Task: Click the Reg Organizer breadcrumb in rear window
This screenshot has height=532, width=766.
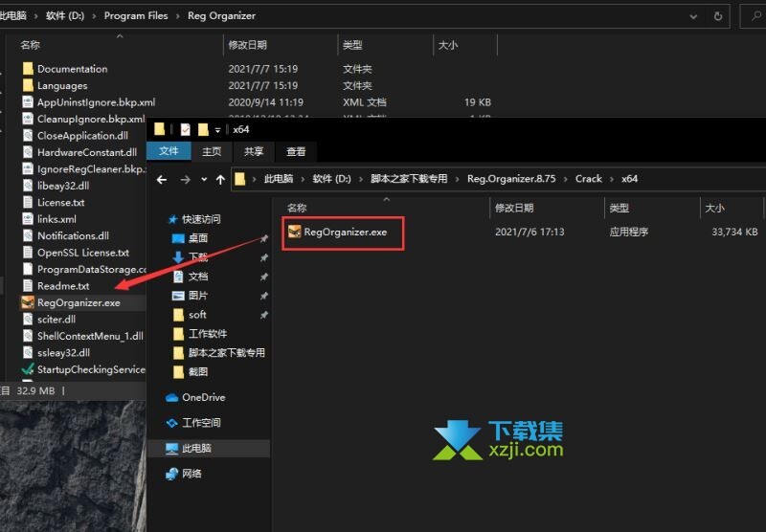Action: pos(221,15)
